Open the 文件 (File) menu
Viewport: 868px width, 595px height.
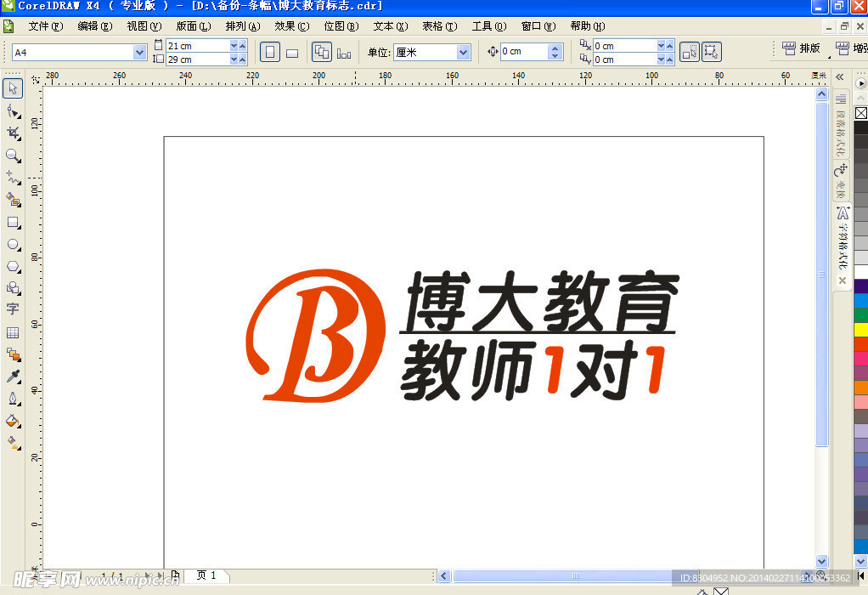click(45, 26)
